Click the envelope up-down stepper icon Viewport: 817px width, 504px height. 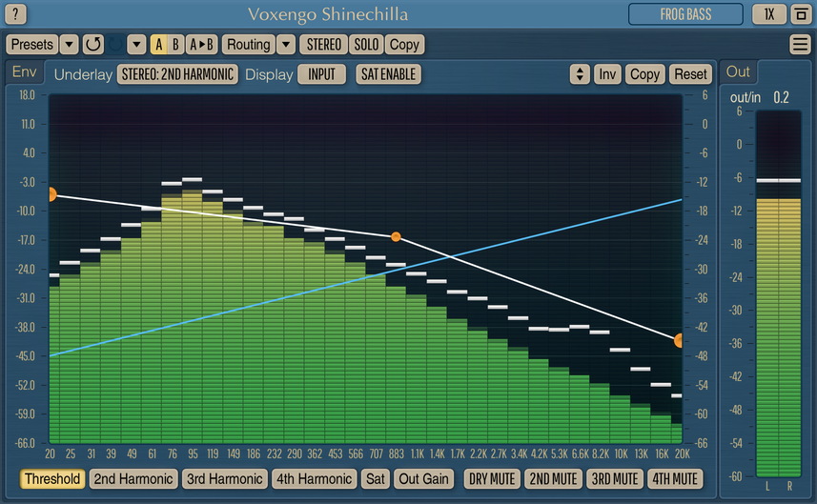point(579,73)
